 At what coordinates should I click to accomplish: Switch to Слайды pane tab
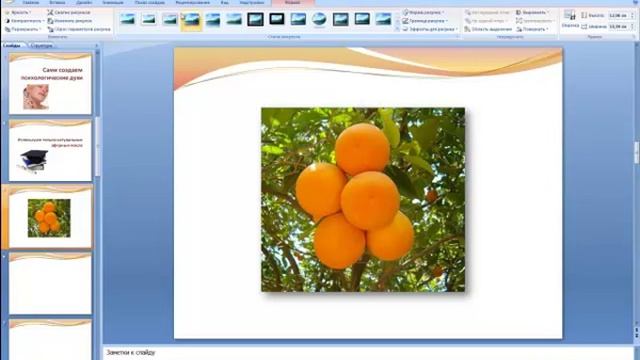click(12, 46)
